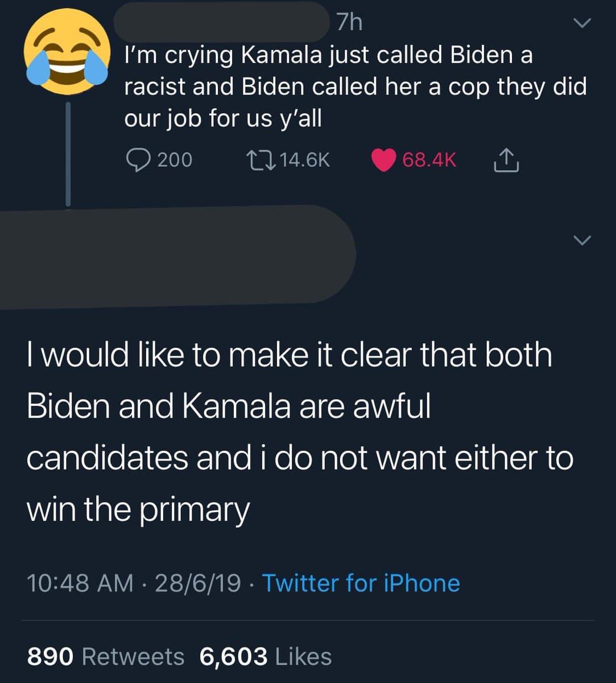Unlike the tweet via the red heart
Viewport: 616px width, 683px height.
pyautogui.click(x=384, y=160)
